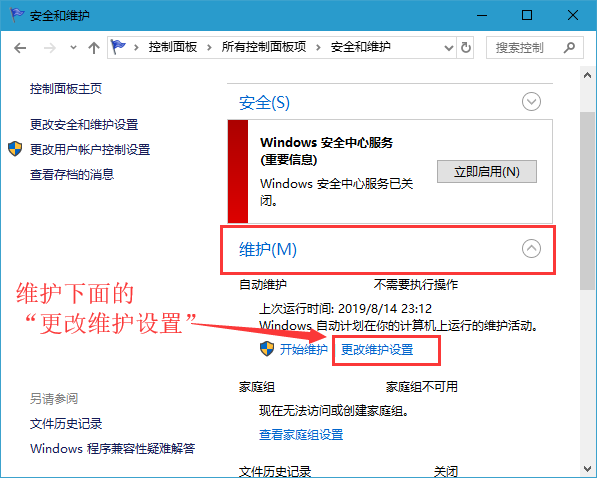597x478 pixels.
Task: Go up one level with up arrow
Action: (94, 48)
